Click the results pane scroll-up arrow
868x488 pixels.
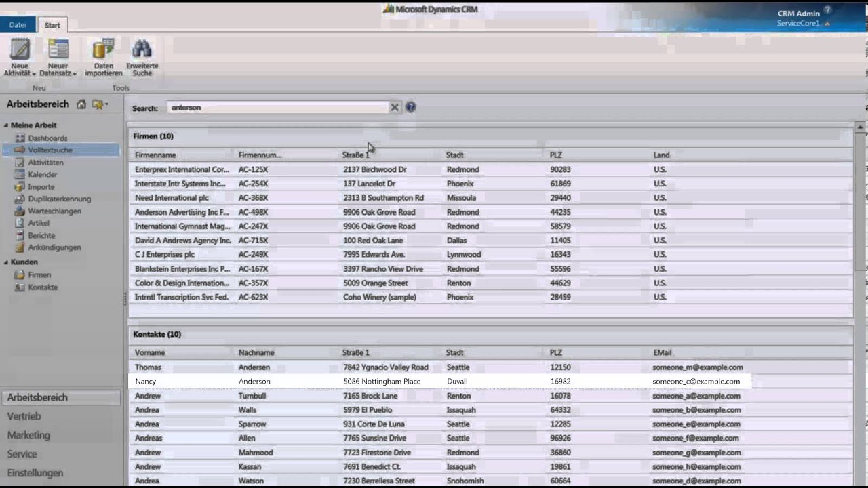pos(861,127)
